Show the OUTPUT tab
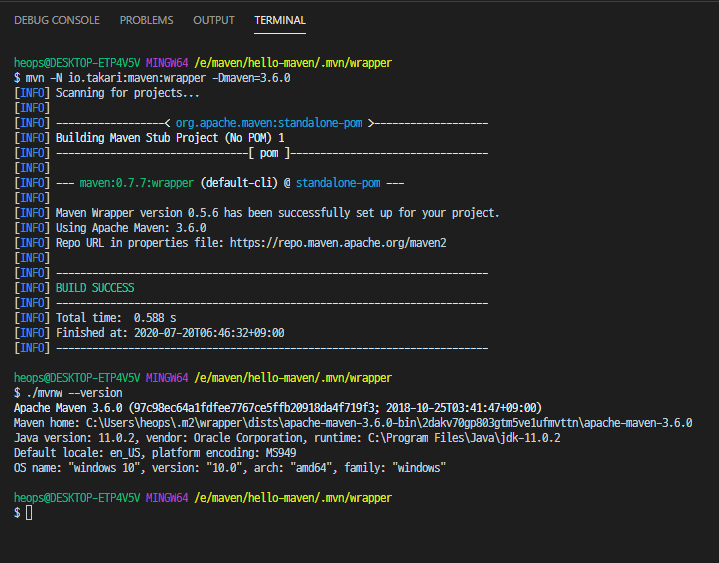Image resolution: width=719 pixels, height=563 pixels. point(214,20)
